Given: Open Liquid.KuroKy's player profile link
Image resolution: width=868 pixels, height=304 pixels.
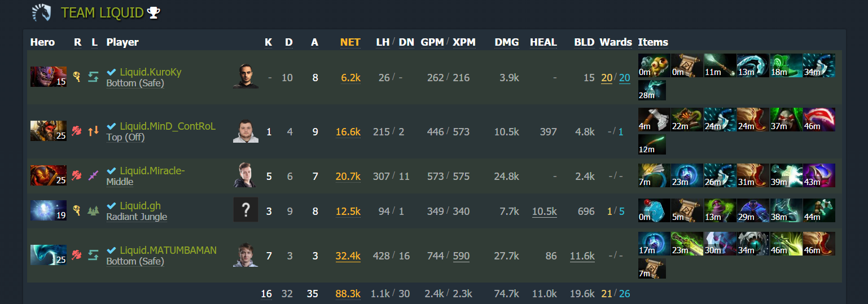Looking at the screenshot, I should (x=151, y=72).
